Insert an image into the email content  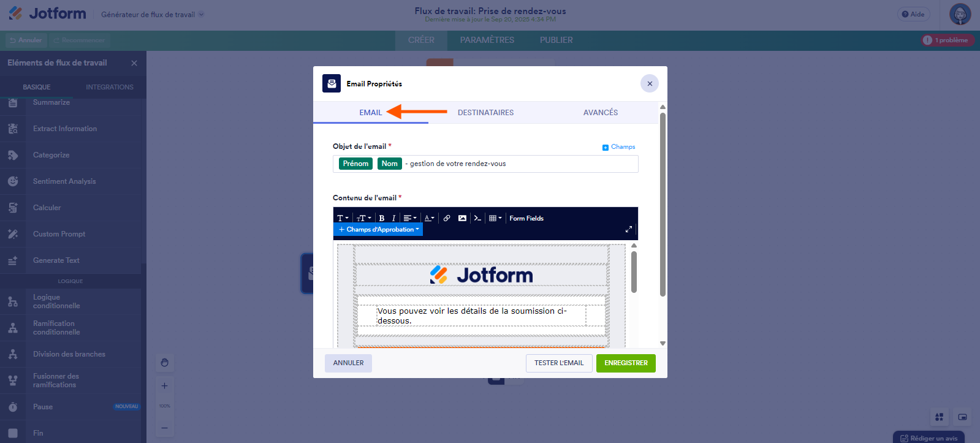click(462, 218)
